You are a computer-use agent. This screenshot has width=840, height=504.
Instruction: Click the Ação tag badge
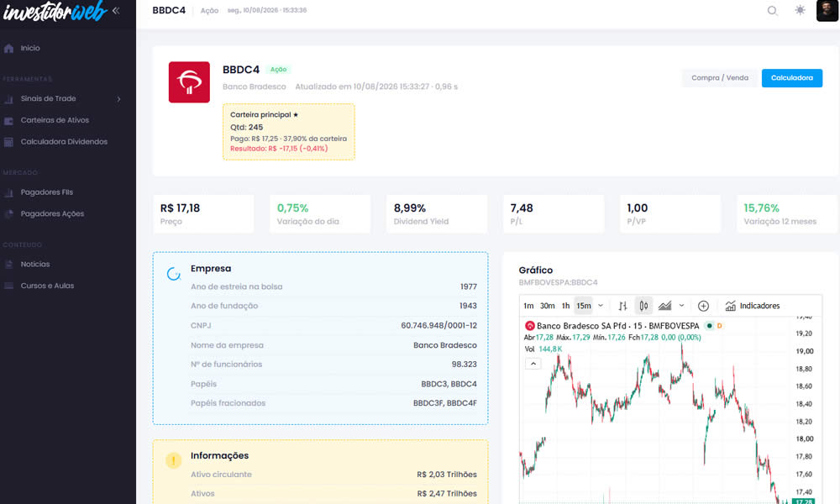pyautogui.click(x=278, y=70)
